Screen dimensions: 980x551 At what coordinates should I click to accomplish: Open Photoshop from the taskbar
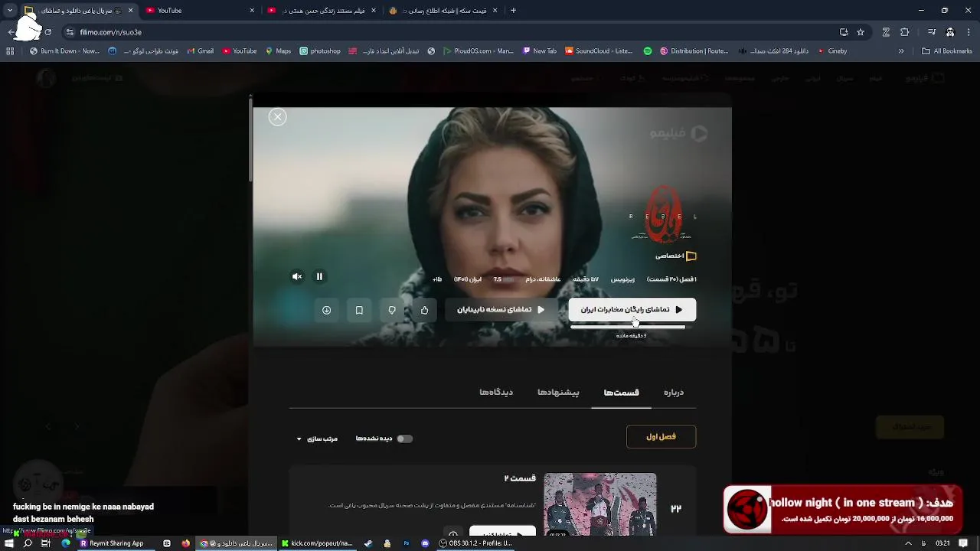(x=407, y=543)
